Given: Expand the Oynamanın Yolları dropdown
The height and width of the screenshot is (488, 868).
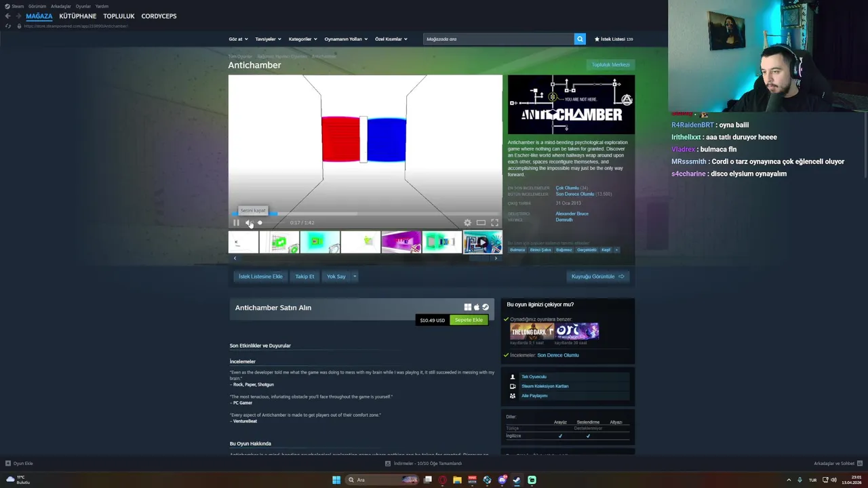Looking at the screenshot, I should tap(346, 39).
